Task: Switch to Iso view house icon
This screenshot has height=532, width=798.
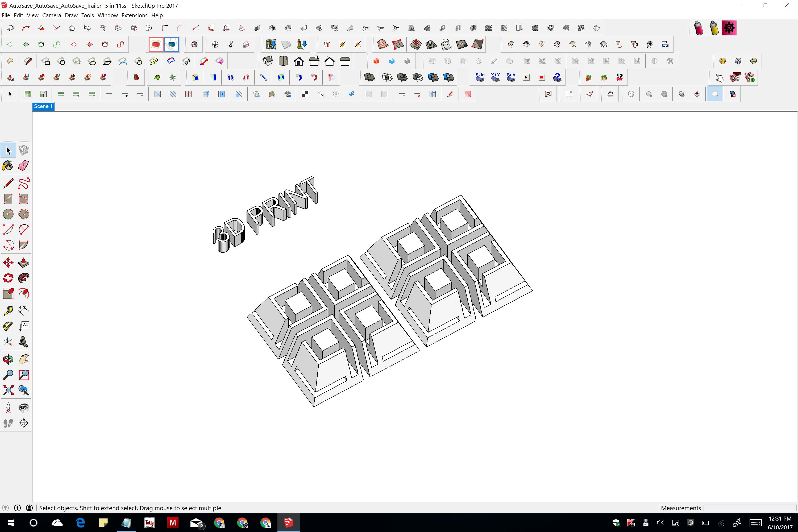Action: coord(268,61)
